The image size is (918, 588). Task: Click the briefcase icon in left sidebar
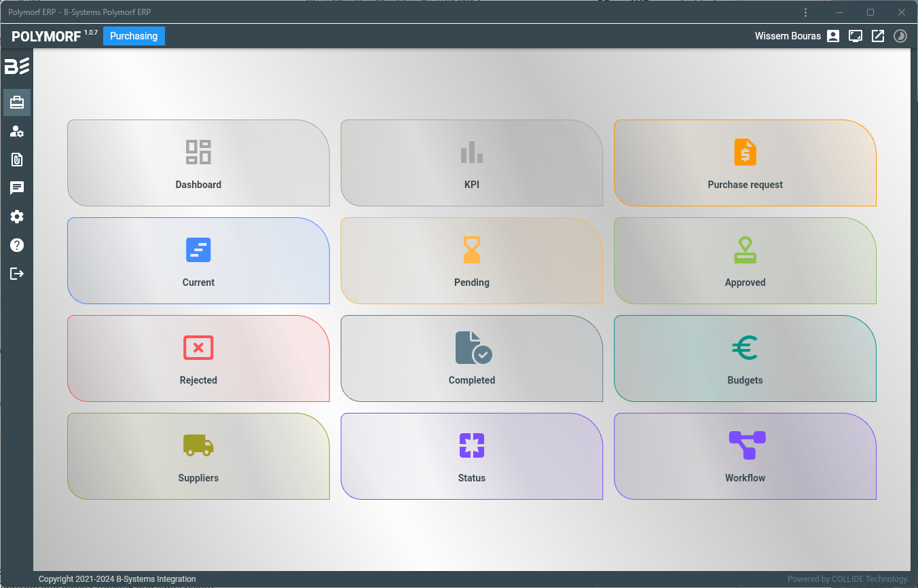click(17, 103)
